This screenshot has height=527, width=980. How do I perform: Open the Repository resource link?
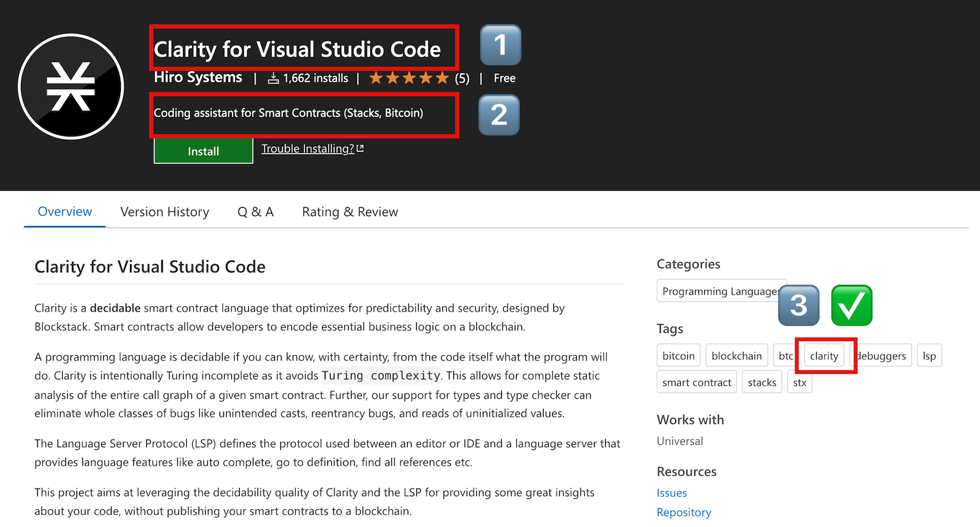(x=683, y=512)
